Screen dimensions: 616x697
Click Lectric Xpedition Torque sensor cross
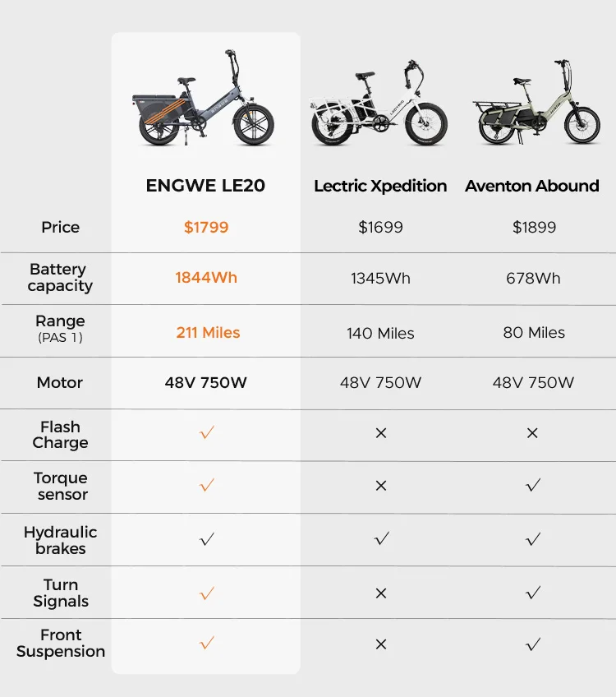380,486
